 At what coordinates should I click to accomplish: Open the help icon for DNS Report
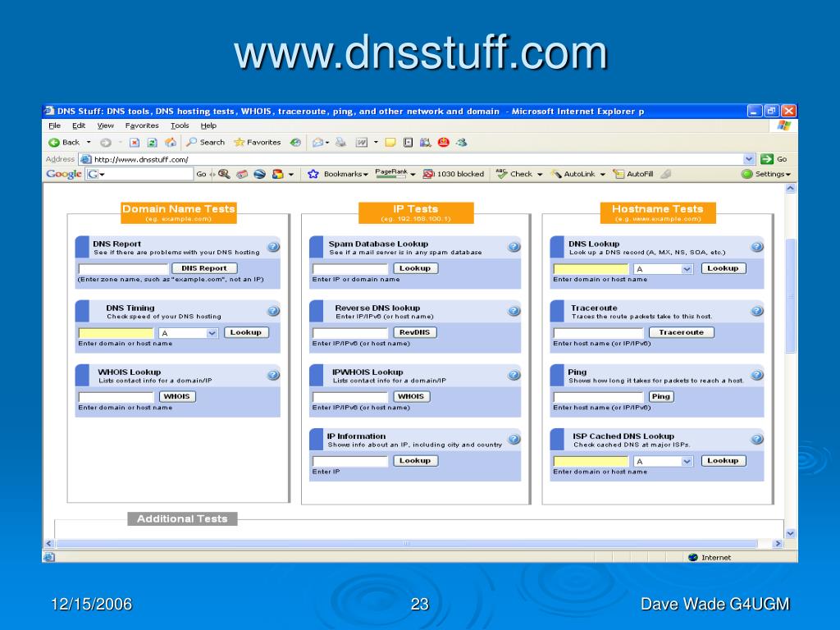273,247
